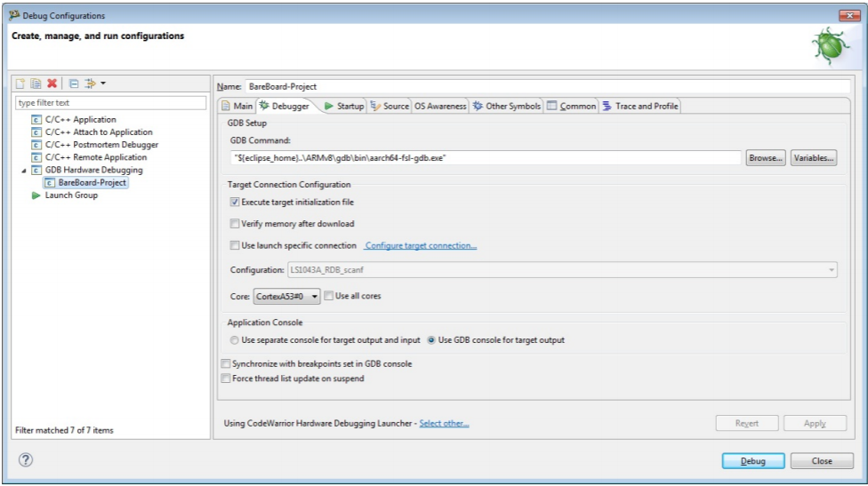Screen dimensions: 868x486
Task: Enable Synchronize with breakpoints set in GDB console
Action: (x=226, y=364)
